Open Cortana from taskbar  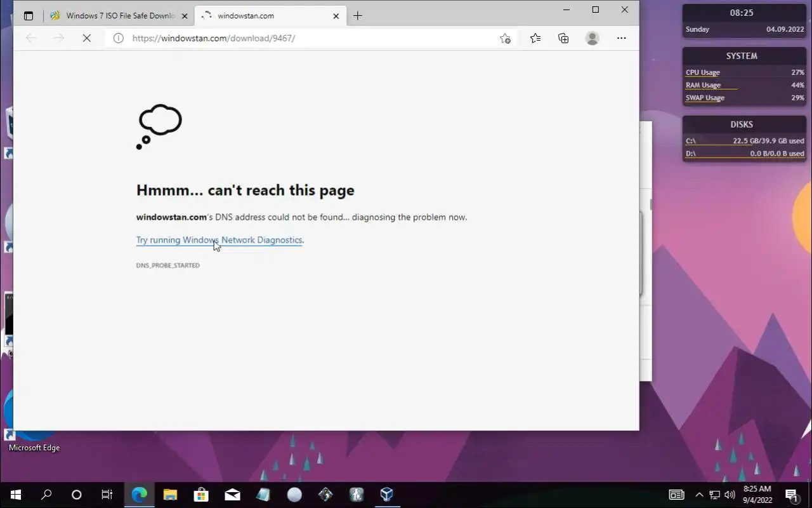[77, 495]
